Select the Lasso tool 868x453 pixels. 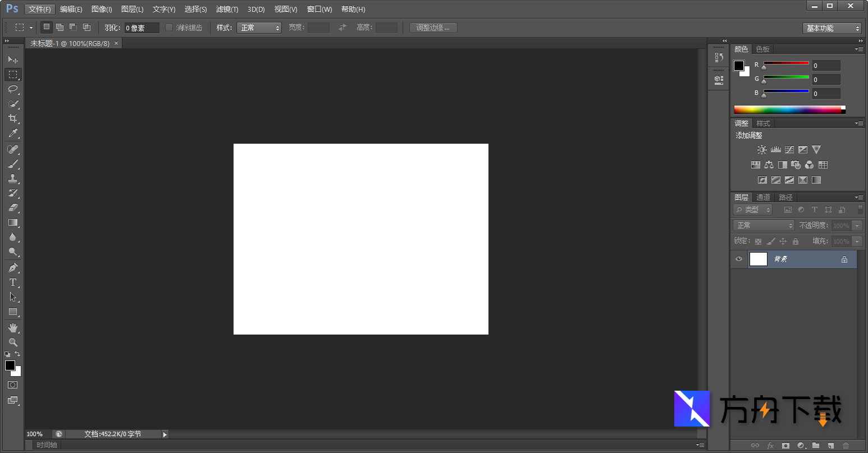(12, 89)
